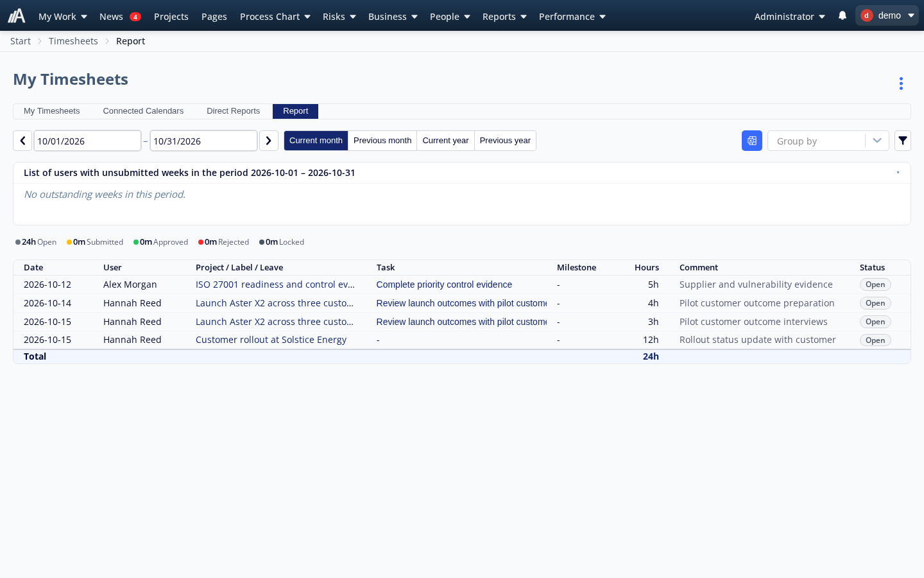The width and height of the screenshot is (924, 578).
Task: Open the People menu
Action: (x=450, y=16)
